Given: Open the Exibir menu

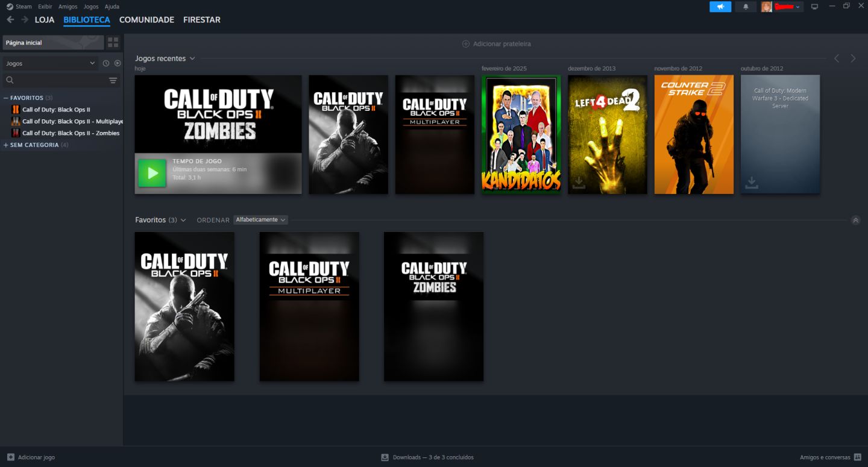Looking at the screenshot, I should [45, 7].
